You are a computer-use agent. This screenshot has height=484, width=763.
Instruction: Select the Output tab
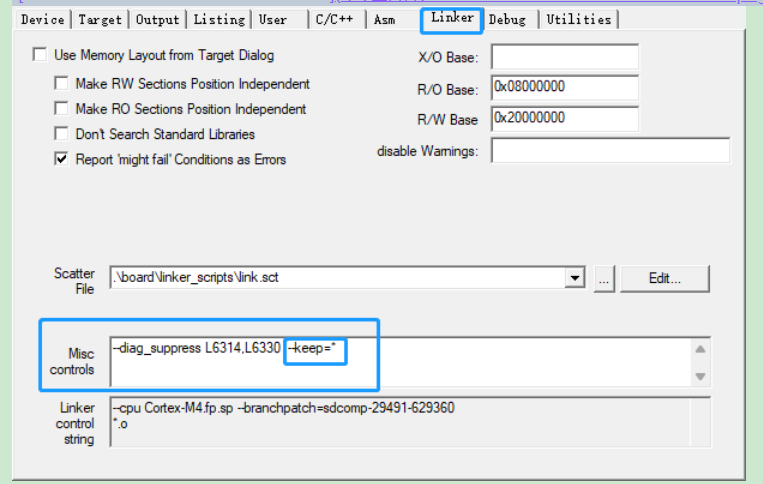[x=157, y=20]
